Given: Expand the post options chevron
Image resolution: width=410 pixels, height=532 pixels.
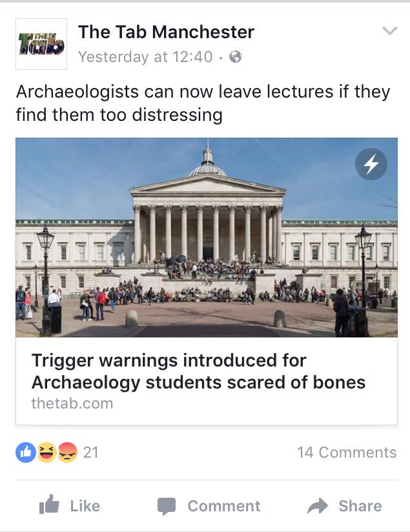Looking at the screenshot, I should pos(390,31).
